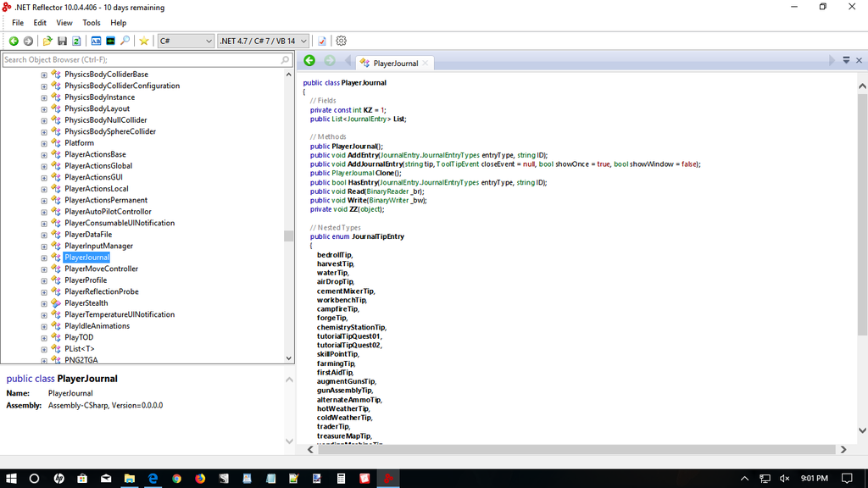Click the Refresh assembly list icon
The image size is (868, 488).
pos(76,41)
